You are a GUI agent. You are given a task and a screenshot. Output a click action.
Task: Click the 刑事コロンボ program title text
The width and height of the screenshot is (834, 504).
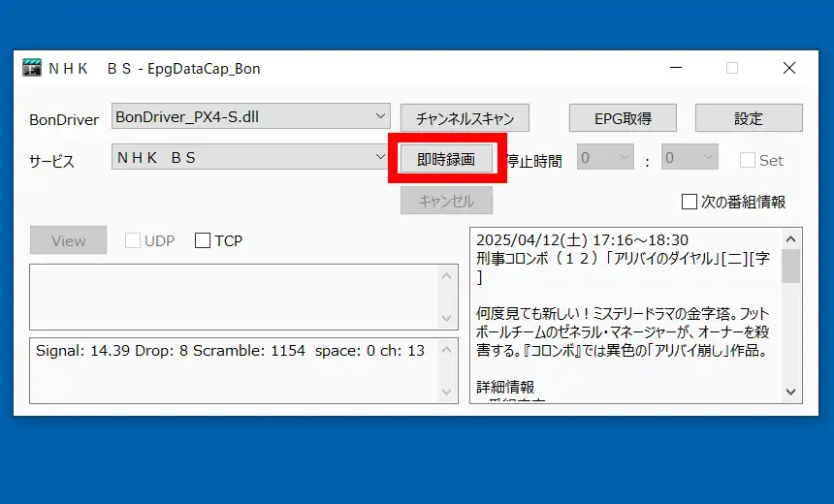tap(623, 268)
